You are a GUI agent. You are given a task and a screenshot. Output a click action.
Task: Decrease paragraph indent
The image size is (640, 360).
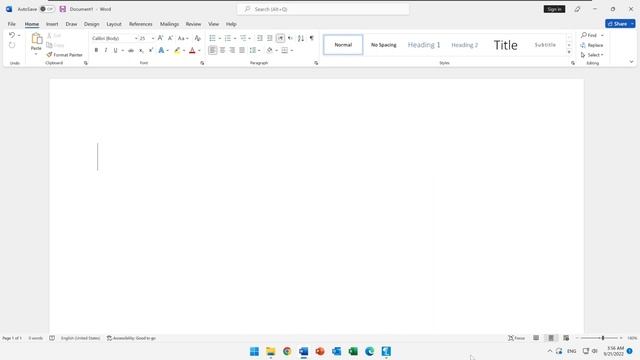pos(260,38)
